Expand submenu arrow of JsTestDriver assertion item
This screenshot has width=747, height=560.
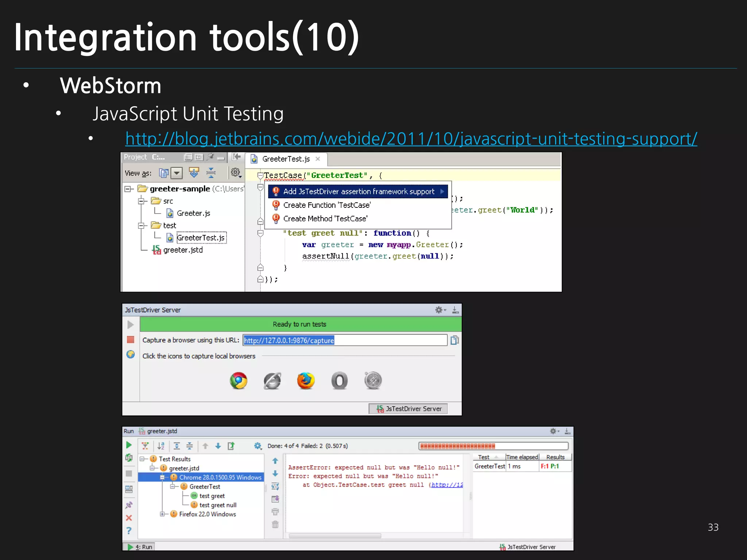[x=442, y=191]
